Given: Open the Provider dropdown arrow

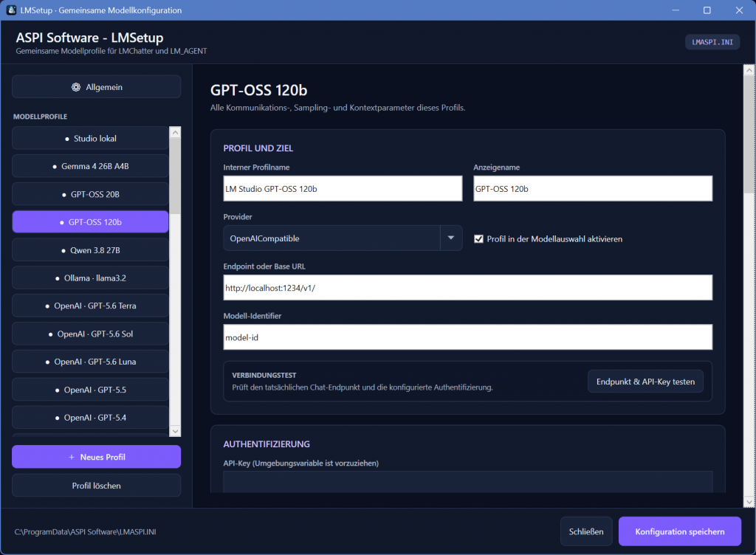Looking at the screenshot, I should (451, 238).
